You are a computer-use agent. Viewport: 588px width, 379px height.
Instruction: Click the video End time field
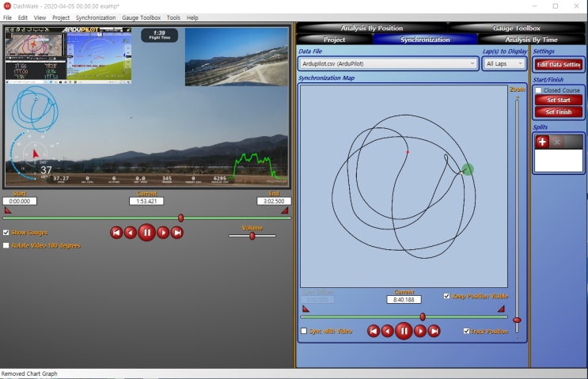pyautogui.click(x=274, y=201)
